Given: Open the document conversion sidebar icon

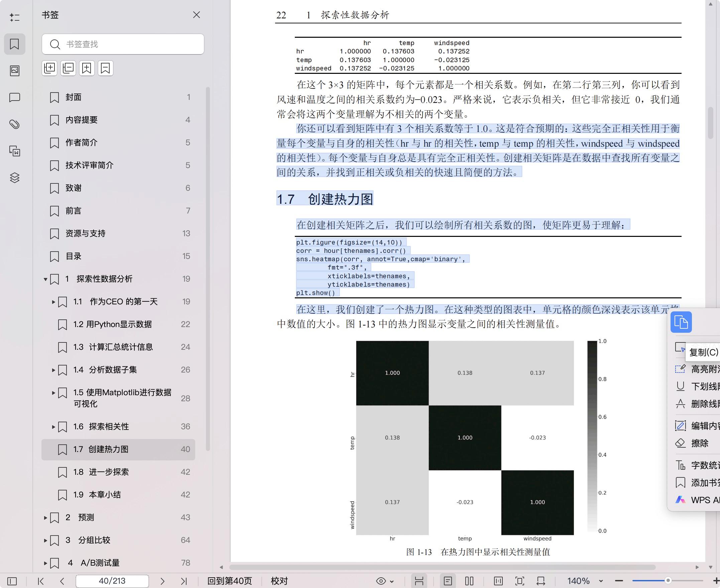Looking at the screenshot, I should tap(15, 151).
